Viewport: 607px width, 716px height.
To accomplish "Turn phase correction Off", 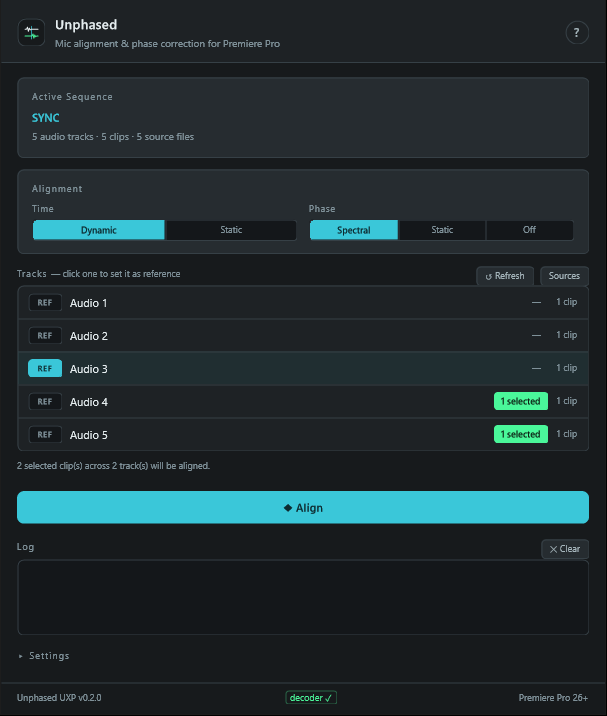I will (529, 230).
